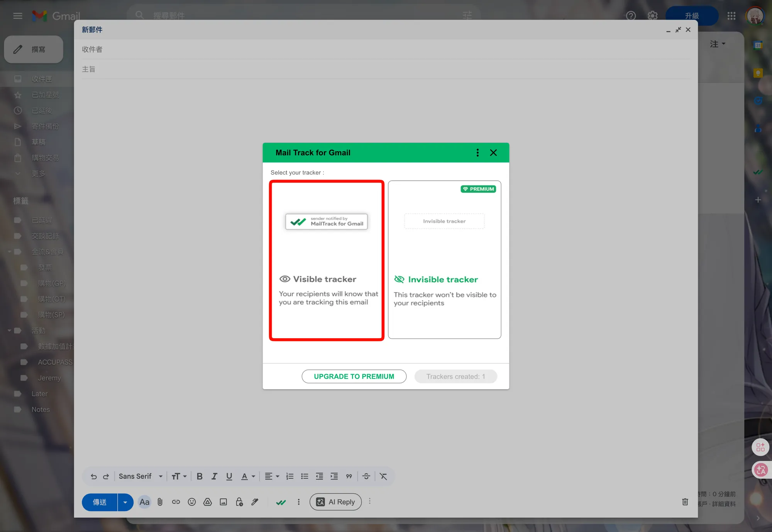
Task: Select the Visible tracker card
Action: pyautogui.click(x=327, y=260)
